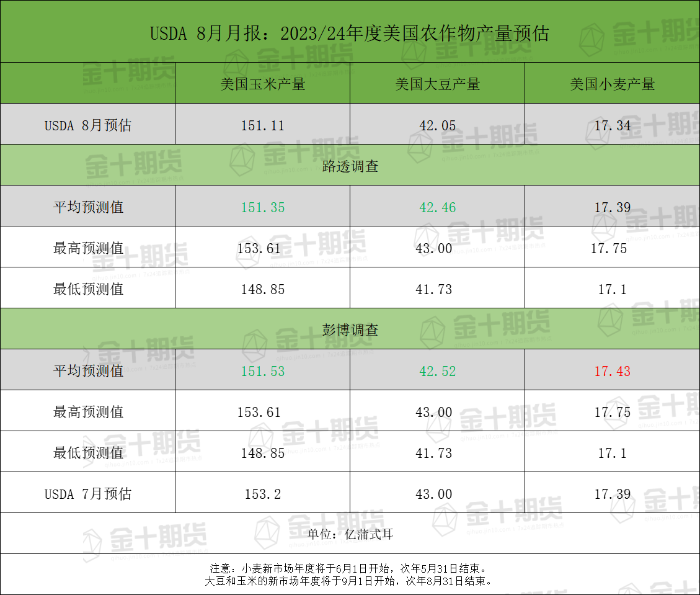Click '最低预测值' label under 路透调查

[88, 289]
